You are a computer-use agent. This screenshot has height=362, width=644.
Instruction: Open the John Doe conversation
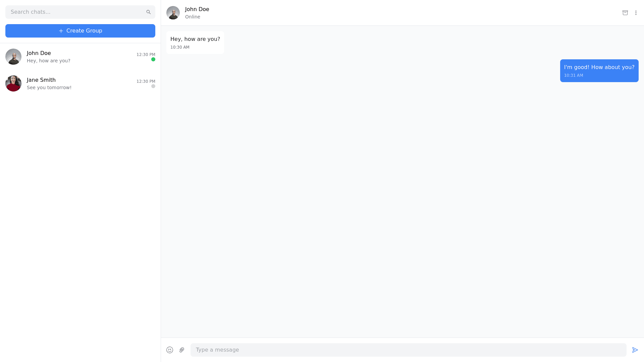[x=80, y=57]
